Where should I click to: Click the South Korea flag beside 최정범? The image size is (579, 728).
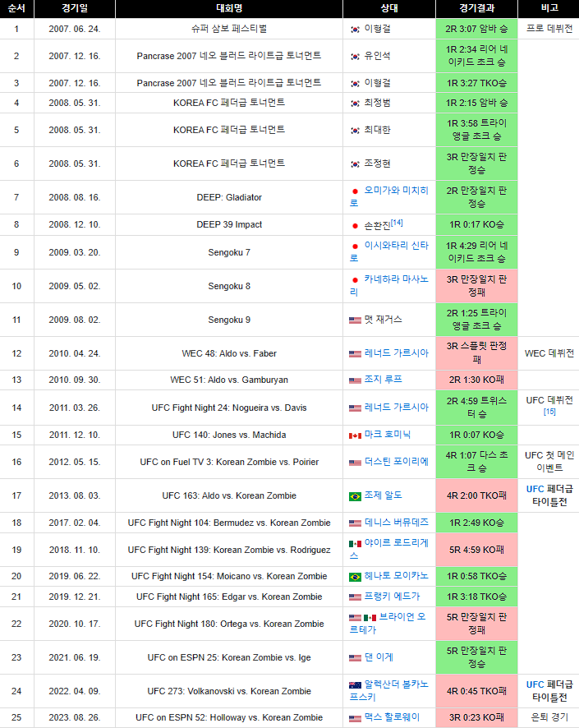coord(355,104)
